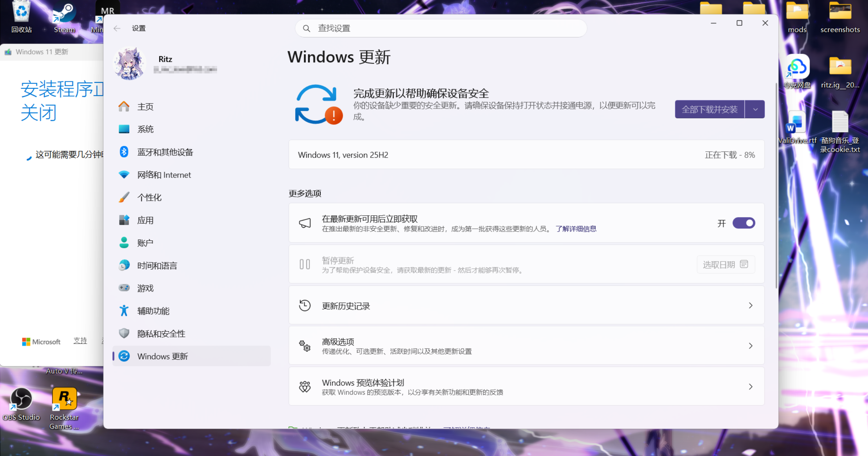The width and height of the screenshot is (868, 456).
Task: Open the OBS Studio desktop shortcut
Action: [21, 404]
